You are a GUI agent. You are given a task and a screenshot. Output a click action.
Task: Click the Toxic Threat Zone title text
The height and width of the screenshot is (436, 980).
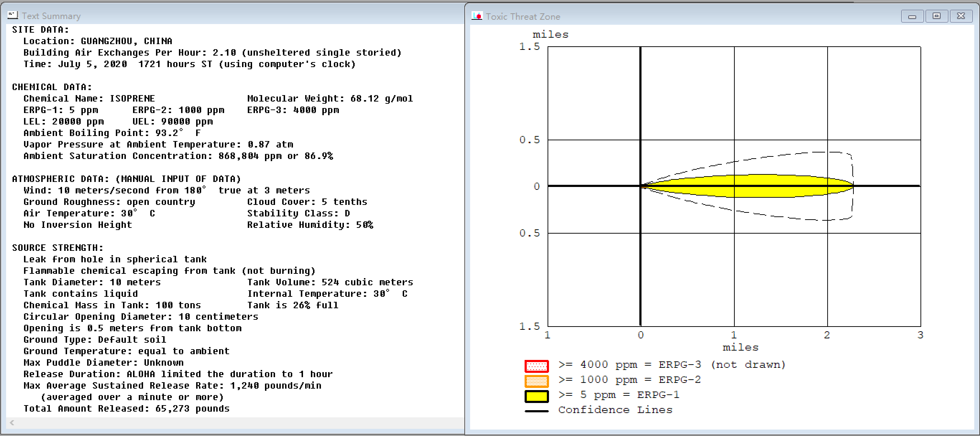(x=523, y=17)
